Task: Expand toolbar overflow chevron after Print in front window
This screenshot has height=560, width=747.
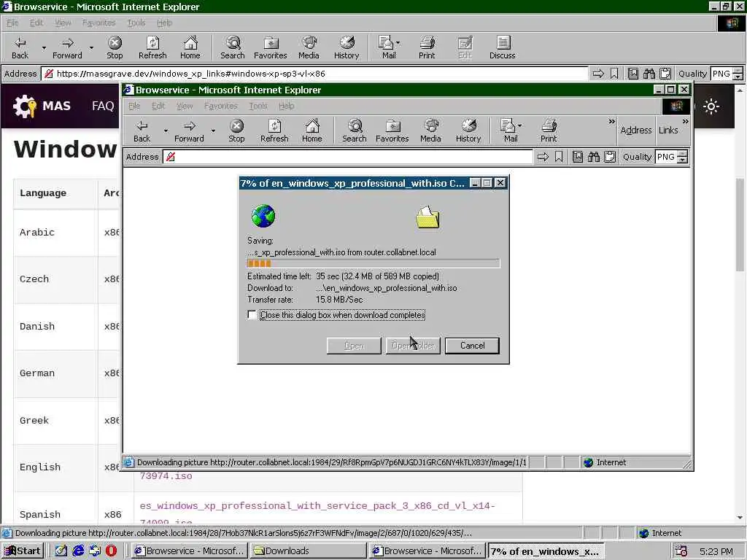Action: pyautogui.click(x=612, y=122)
